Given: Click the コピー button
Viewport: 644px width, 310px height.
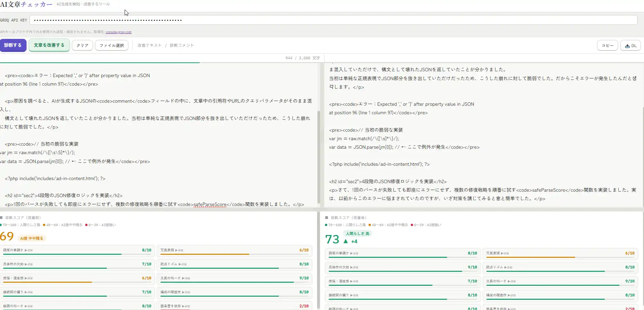Looking at the screenshot, I should (607, 45).
